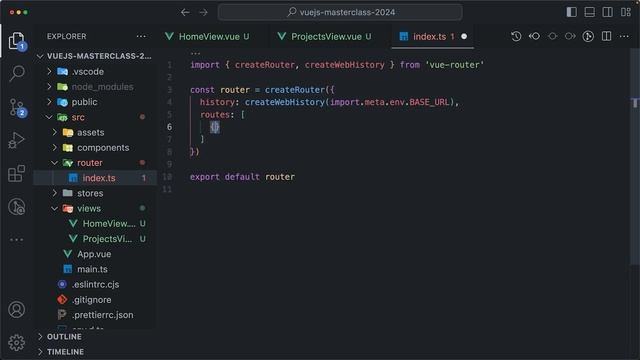Go to previous change icon in editor toolbar
Viewport: 640px width, 360px height.
[x=534, y=36]
